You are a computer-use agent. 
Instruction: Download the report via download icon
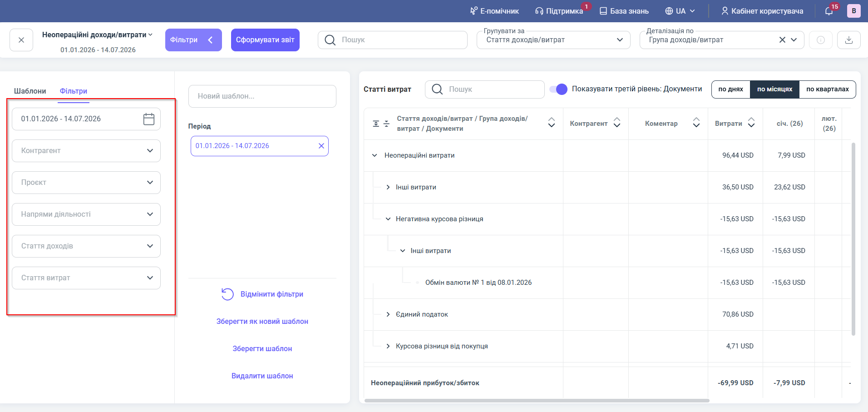(x=849, y=40)
